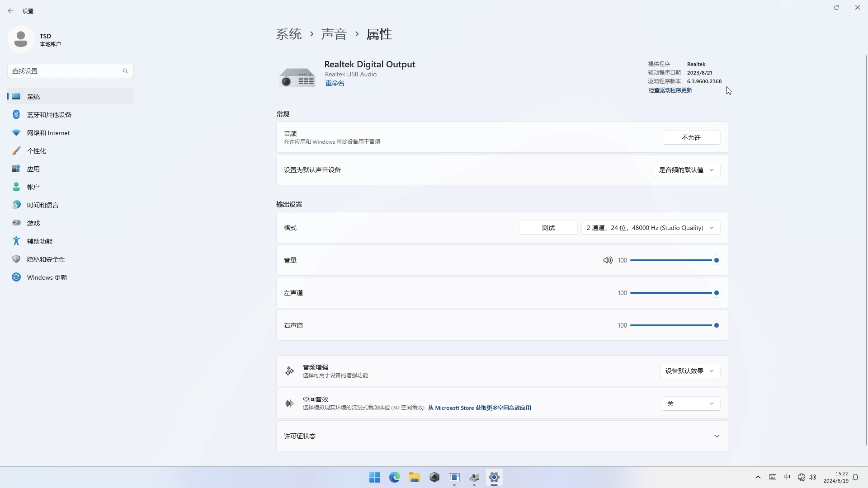Image resolution: width=868 pixels, height=488 pixels.
Task: Click the Windows Start button
Action: [x=374, y=477]
